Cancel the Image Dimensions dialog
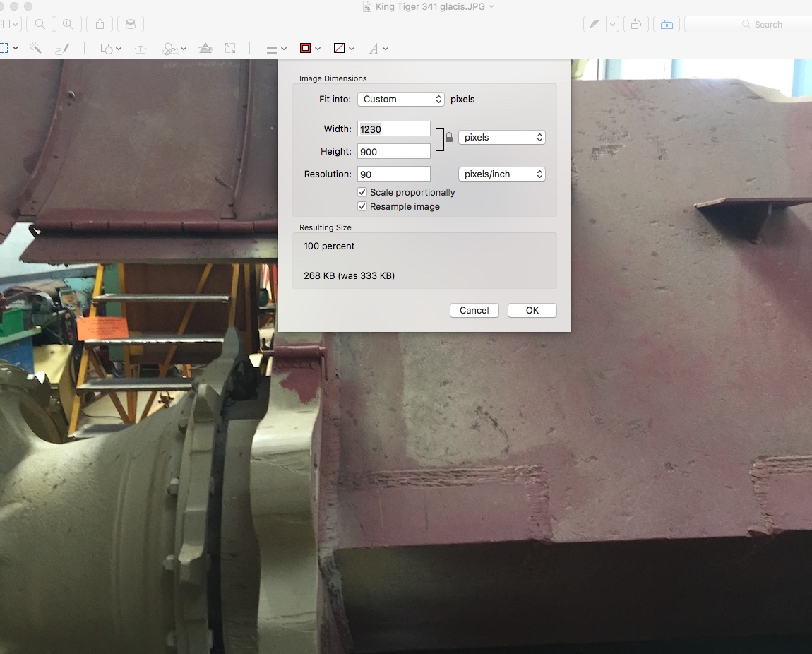This screenshot has width=812, height=654. (x=474, y=310)
